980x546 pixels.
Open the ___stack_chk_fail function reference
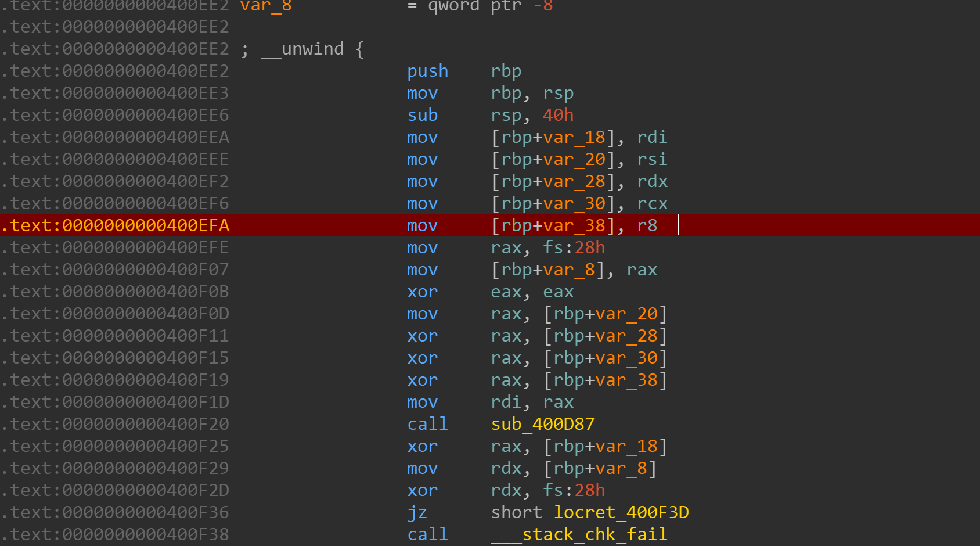[579, 534]
